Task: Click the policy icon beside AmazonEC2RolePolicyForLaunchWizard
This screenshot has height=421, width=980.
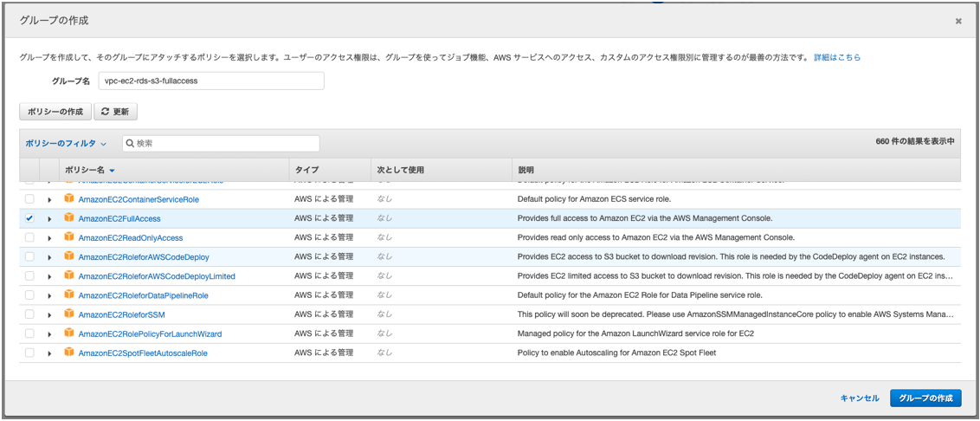Action: (68, 334)
